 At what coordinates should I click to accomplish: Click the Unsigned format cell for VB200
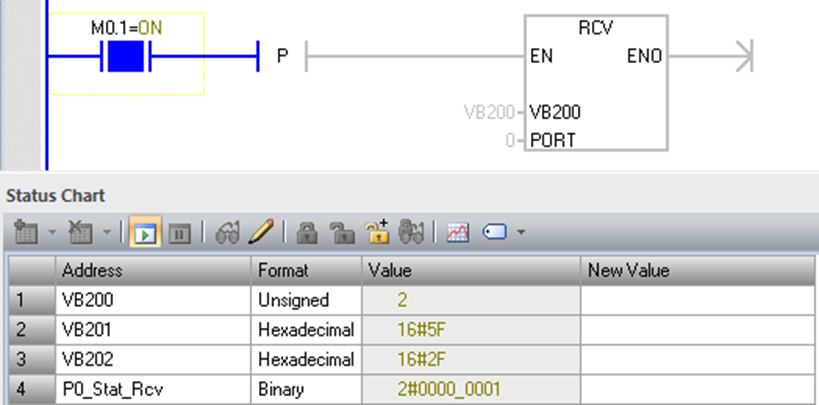306,300
